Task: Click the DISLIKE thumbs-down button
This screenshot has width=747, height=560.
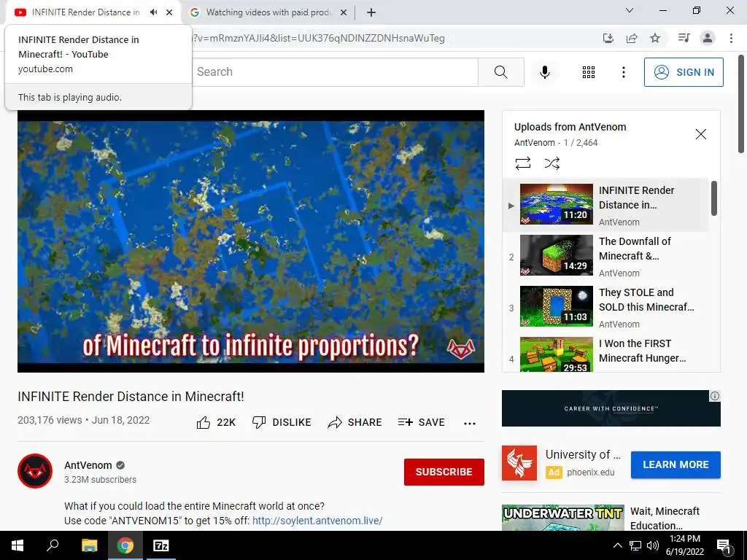Action: [282, 422]
